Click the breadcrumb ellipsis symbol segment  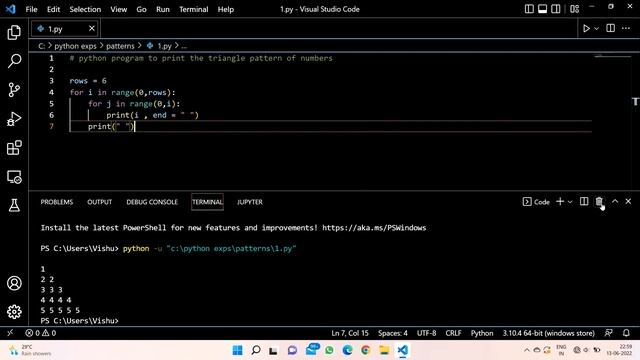point(184,46)
